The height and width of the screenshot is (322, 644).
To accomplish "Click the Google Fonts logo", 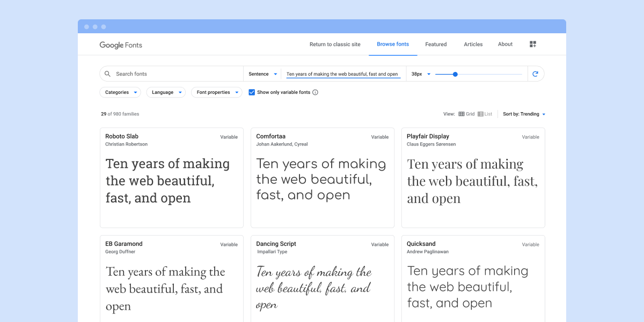I will point(121,45).
